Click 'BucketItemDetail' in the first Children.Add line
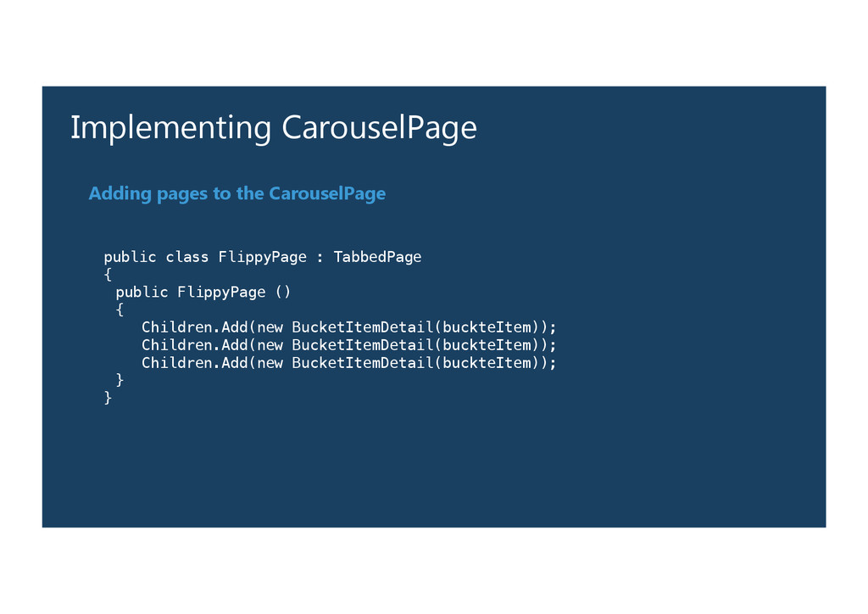 coord(362,327)
